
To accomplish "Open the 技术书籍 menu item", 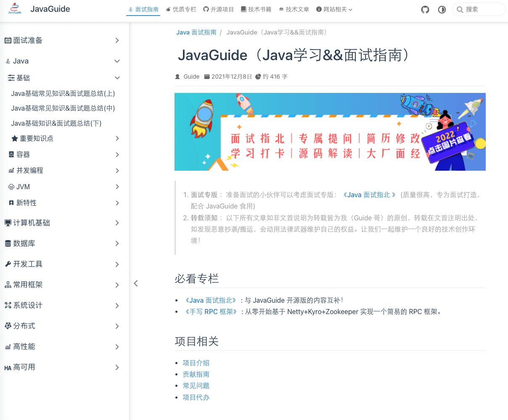I will (256, 9).
